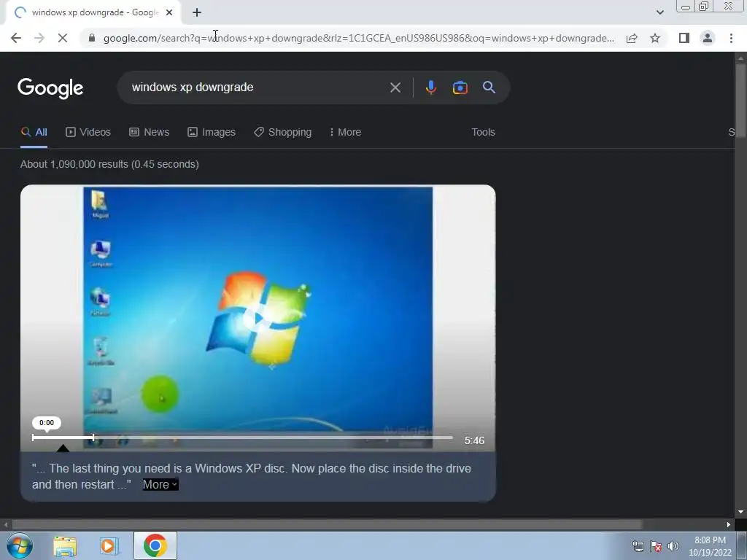
Task: Close the 'windows xp downgrade' tab
Action: coord(169,12)
